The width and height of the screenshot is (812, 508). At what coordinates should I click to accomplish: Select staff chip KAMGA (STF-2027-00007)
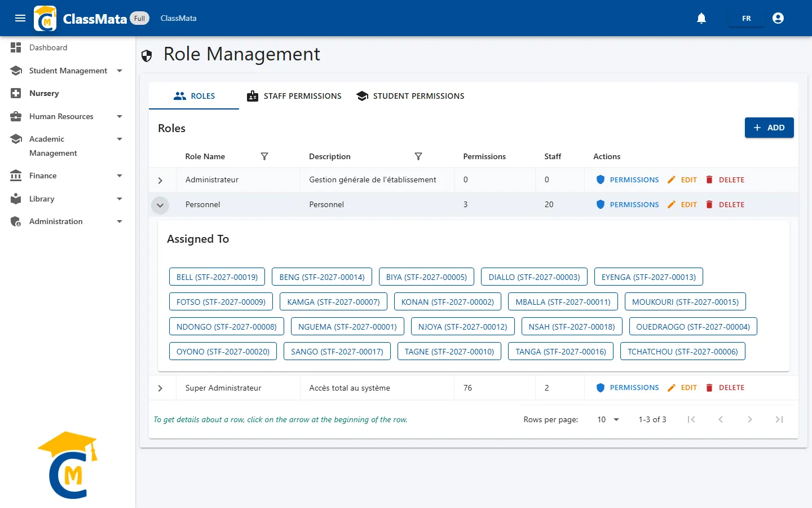(x=334, y=302)
